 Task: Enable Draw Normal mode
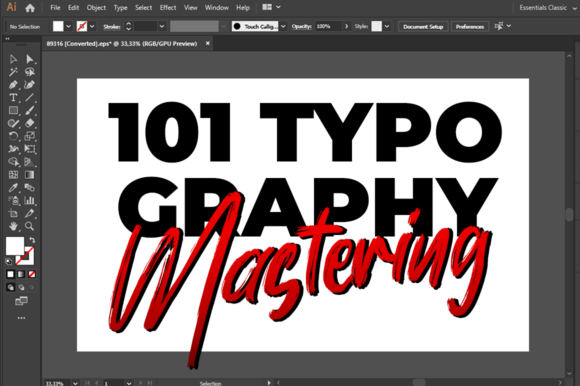click(x=10, y=287)
